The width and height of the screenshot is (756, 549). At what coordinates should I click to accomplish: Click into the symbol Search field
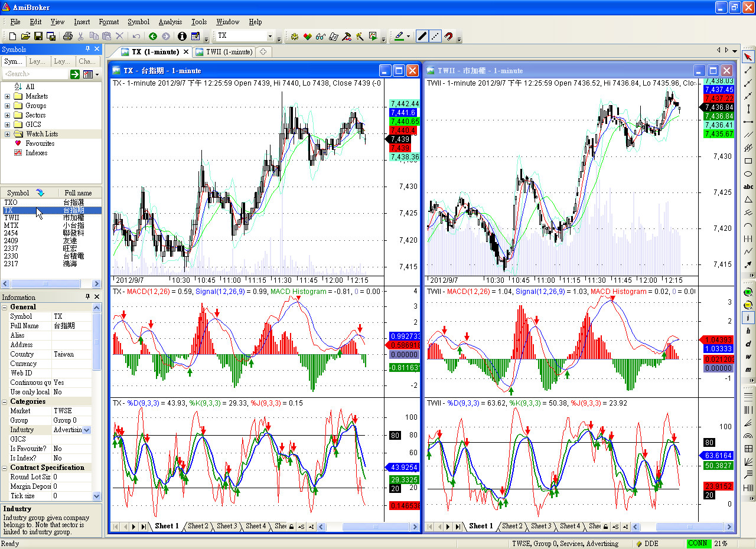tap(35, 74)
